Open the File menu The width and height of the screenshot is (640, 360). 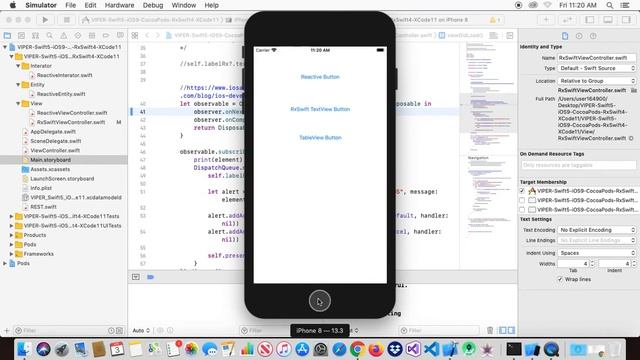click(71, 5)
